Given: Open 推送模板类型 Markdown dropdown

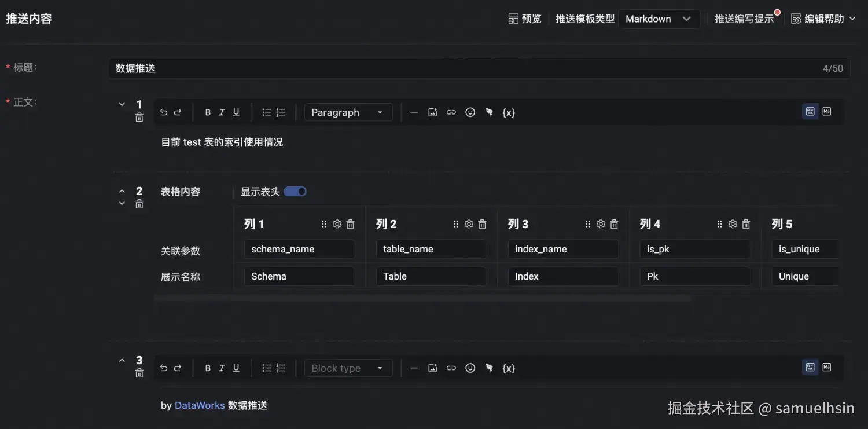Looking at the screenshot, I should [x=659, y=19].
